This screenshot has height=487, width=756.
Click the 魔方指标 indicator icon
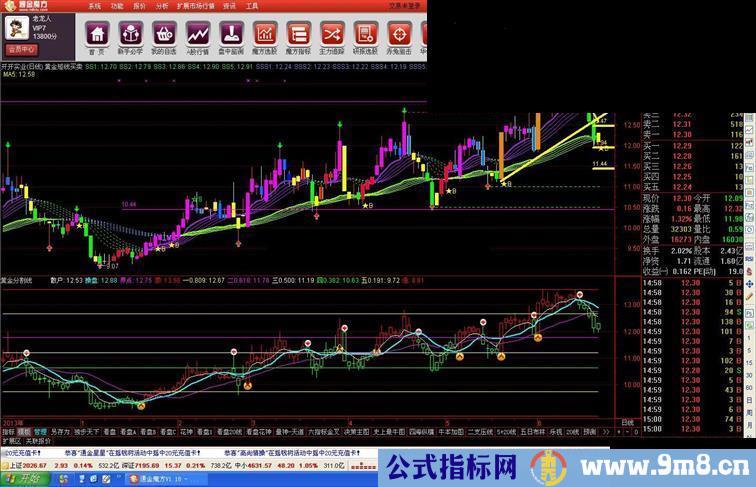pos(298,37)
